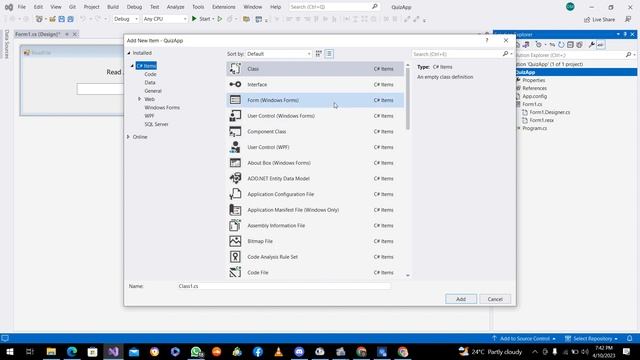
Task: Collapse the C# Items tree node
Action: [132, 66]
